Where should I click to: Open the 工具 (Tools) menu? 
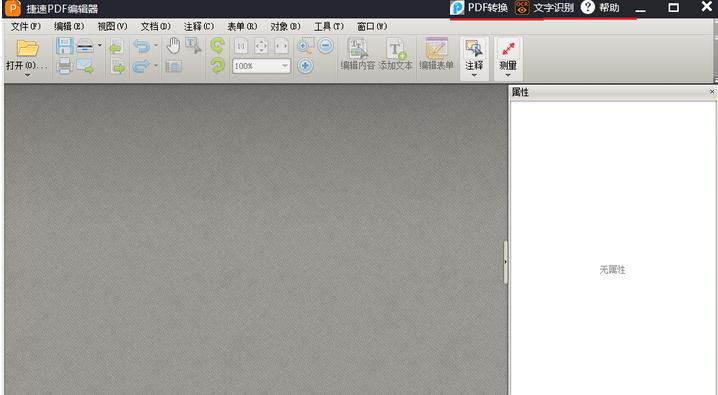tap(329, 27)
